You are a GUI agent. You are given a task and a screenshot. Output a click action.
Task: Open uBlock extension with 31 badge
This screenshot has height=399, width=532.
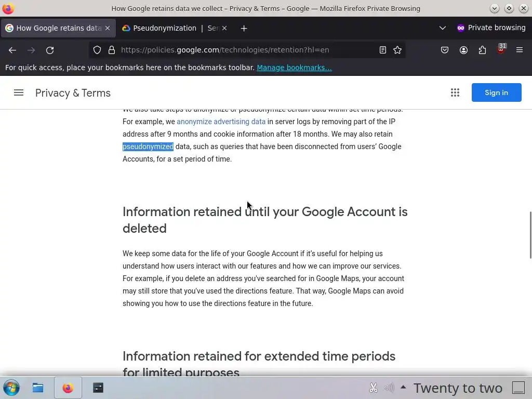click(501, 49)
